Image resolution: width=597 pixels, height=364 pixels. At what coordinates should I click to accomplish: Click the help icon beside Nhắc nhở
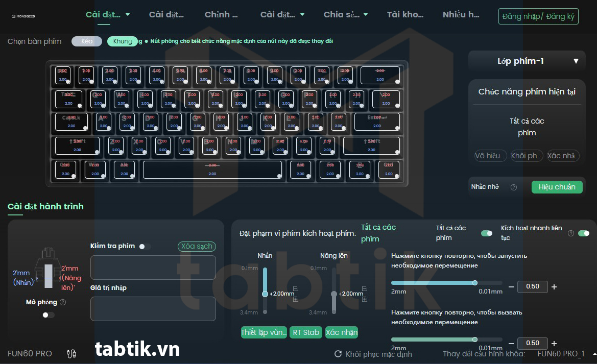[514, 187]
